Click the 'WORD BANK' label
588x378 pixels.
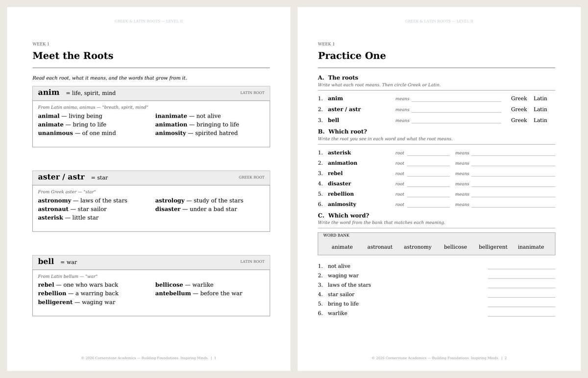[336, 235]
